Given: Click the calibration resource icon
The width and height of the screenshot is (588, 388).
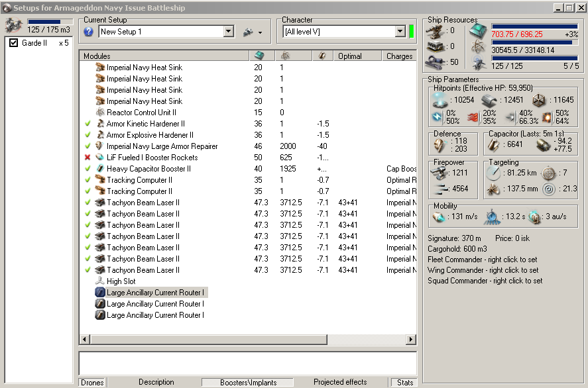Looking at the screenshot, I should click(436, 62).
